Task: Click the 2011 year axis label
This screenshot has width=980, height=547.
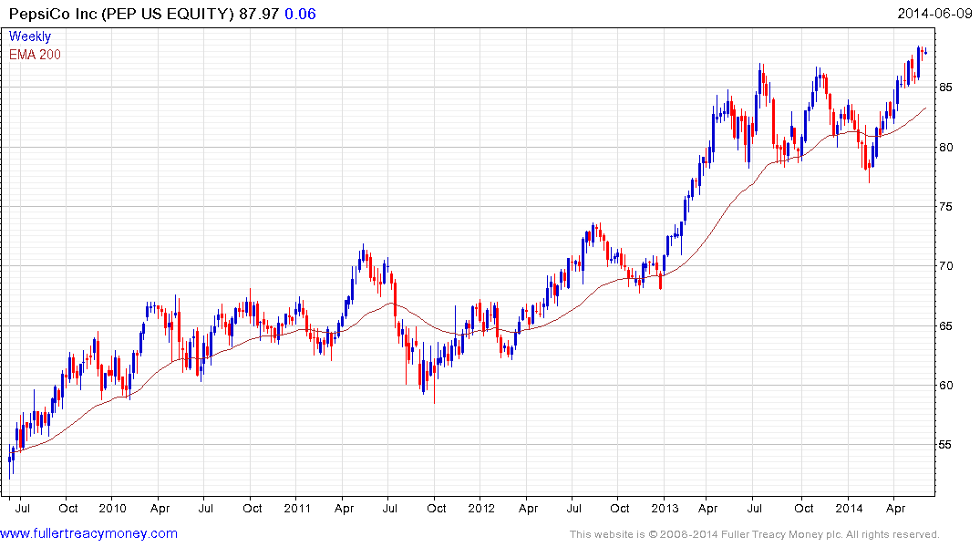Action: [297, 508]
